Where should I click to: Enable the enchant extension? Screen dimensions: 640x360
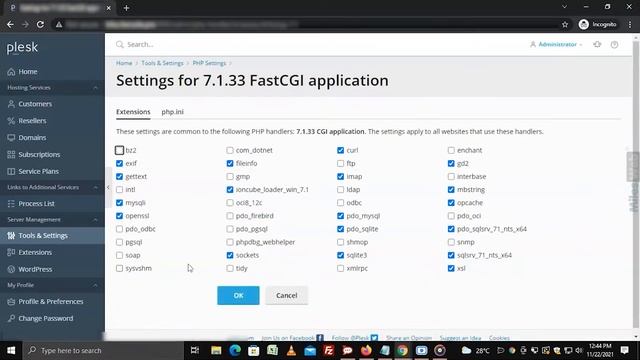tap(451, 150)
